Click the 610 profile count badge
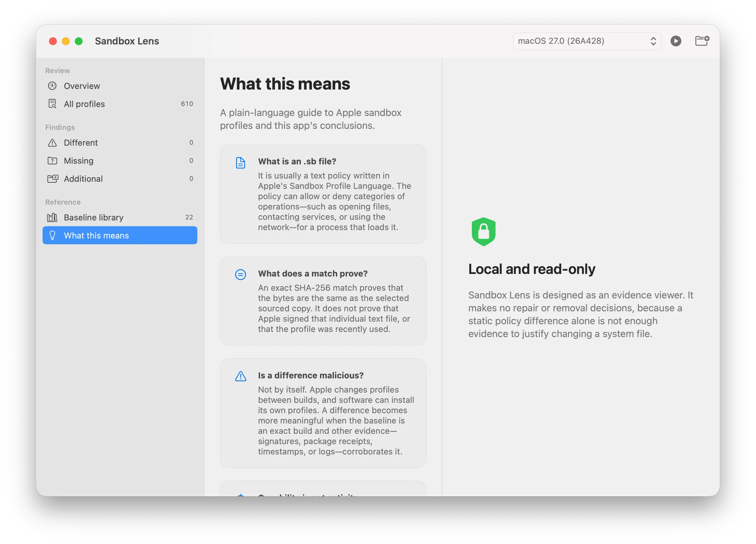 [187, 104]
